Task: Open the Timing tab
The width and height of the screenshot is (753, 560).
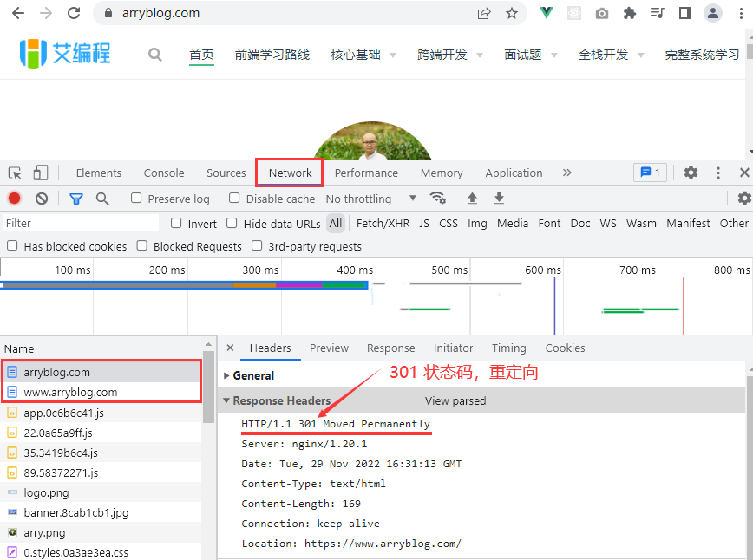Action: 508,348
